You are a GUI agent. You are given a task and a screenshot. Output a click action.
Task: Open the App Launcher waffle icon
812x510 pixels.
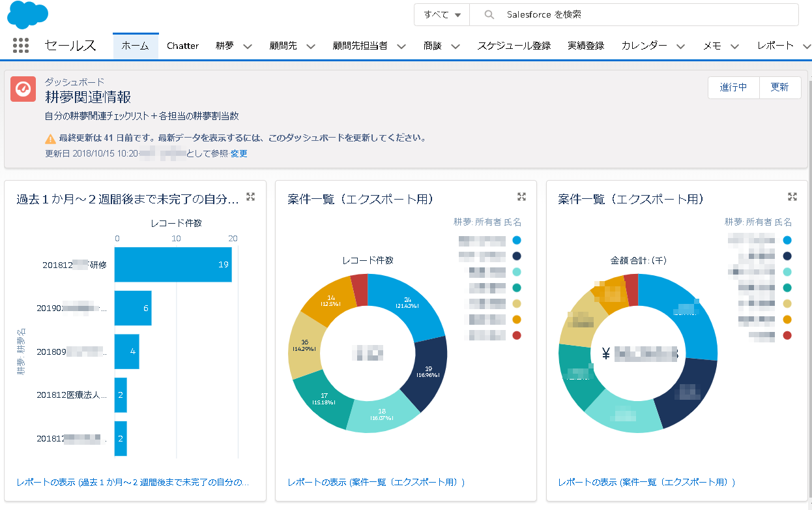[x=22, y=45]
